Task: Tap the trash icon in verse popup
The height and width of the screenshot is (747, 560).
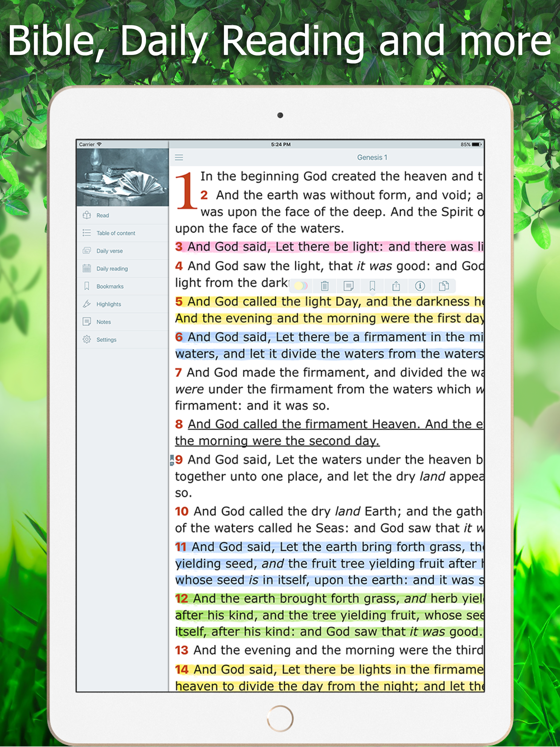Action: [325, 286]
